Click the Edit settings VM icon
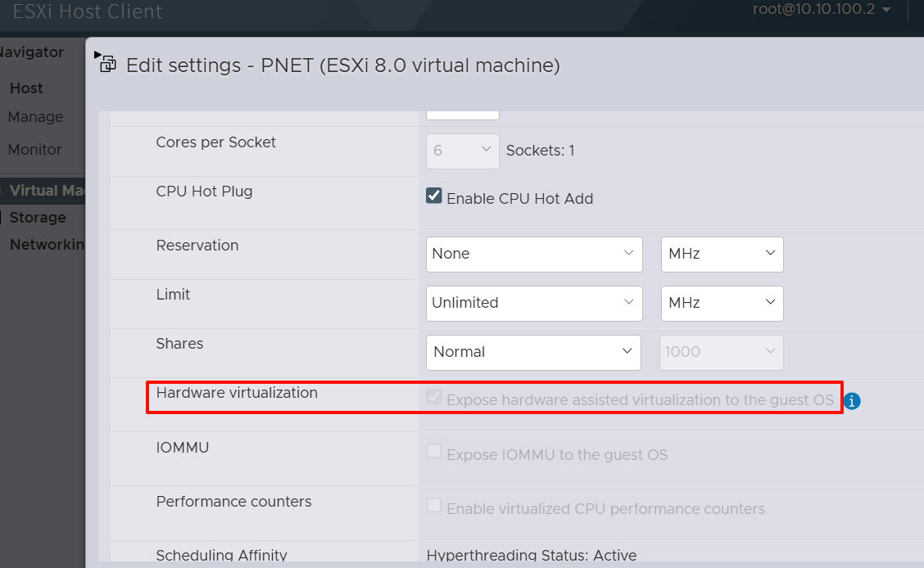924x568 pixels. [x=106, y=63]
